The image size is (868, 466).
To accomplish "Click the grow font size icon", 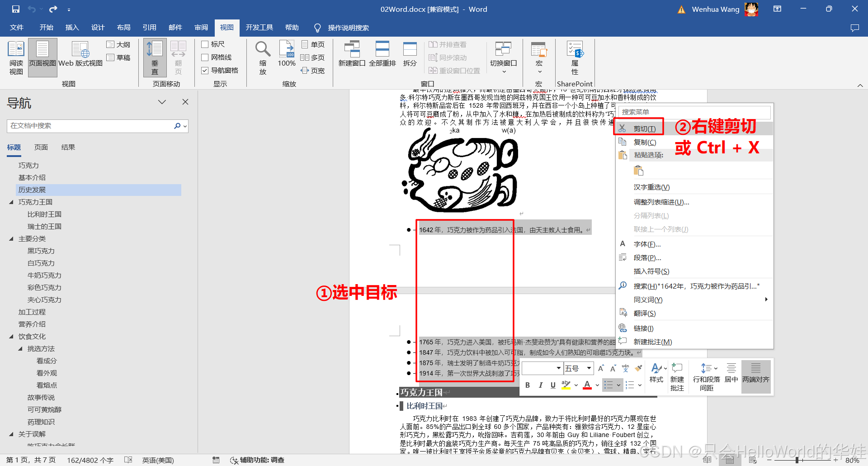I will tap(601, 368).
